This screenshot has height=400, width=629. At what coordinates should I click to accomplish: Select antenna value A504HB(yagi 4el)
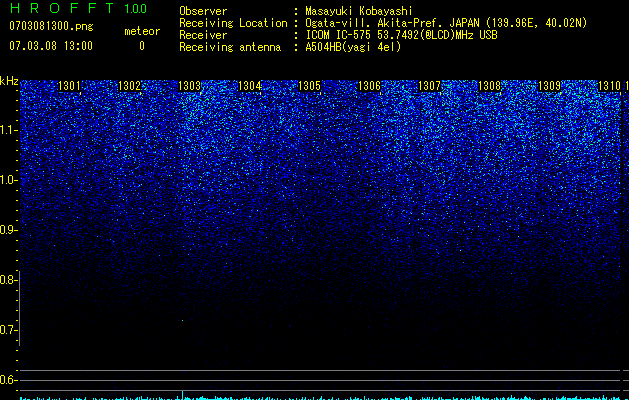click(353, 47)
